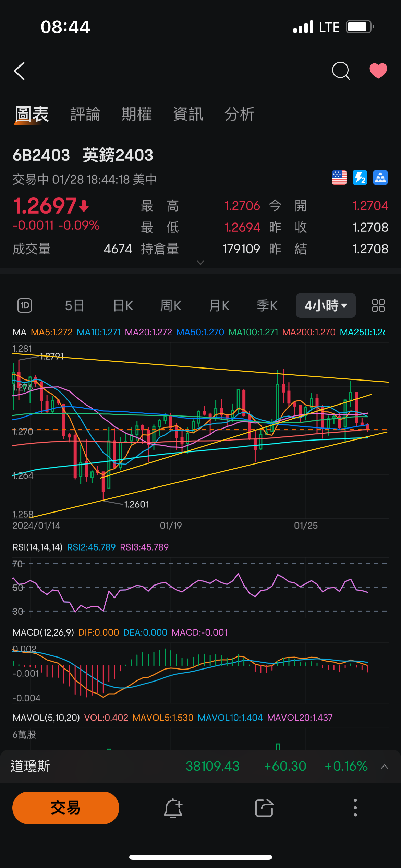Tap the MA250 indicator label
401x868 pixels.
pos(363,332)
